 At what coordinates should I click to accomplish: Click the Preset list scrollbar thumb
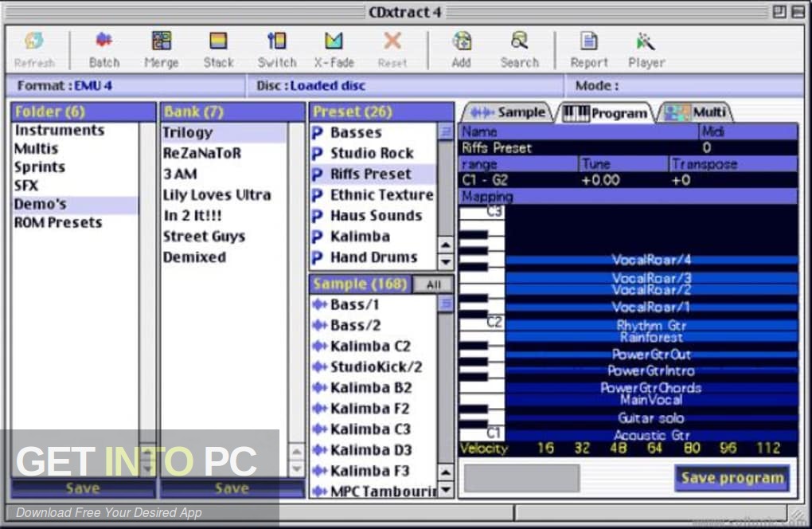[445, 132]
